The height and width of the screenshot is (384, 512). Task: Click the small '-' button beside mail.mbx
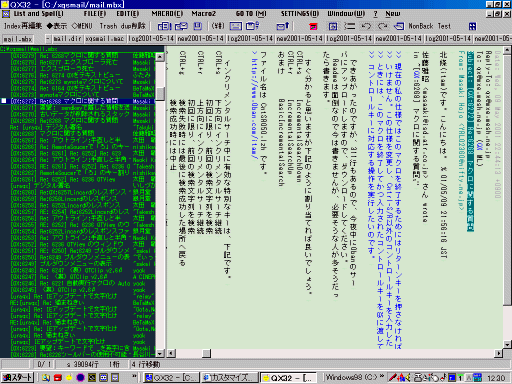(48, 39)
